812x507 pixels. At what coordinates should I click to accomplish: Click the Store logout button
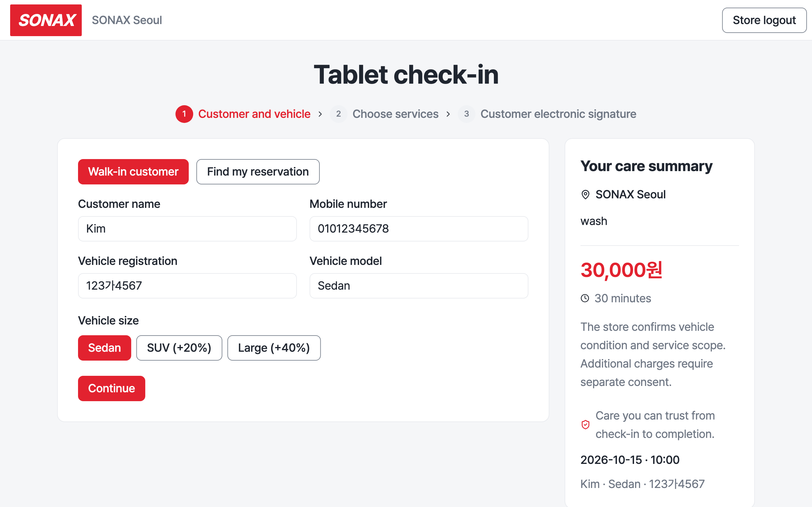pyautogui.click(x=764, y=20)
